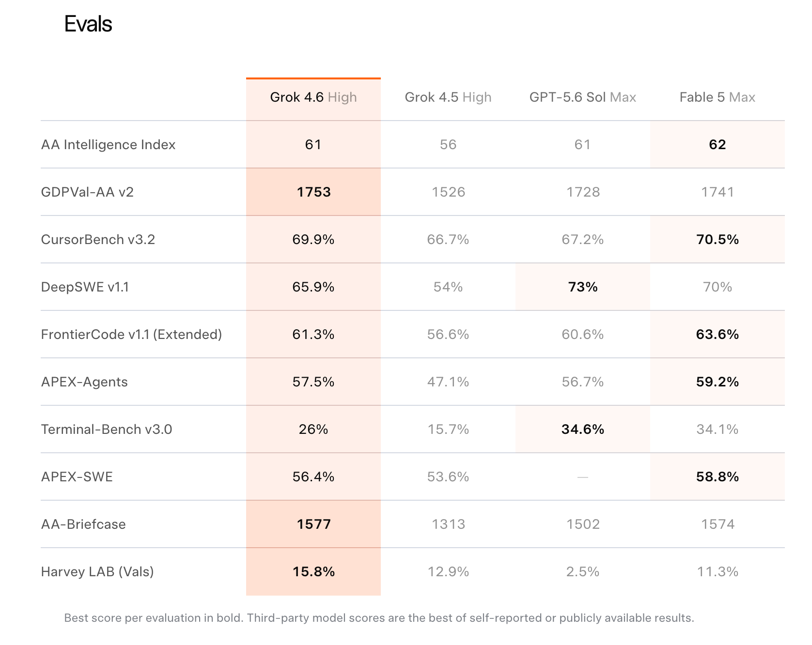Select the Grok 4.6 High column header
This screenshot has width=812, height=645.
tap(313, 97)
